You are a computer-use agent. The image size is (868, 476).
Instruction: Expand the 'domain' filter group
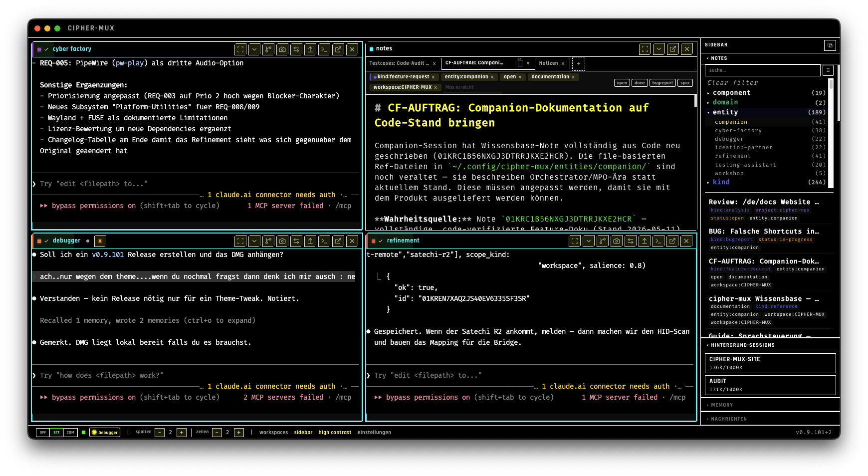(766, 102)
